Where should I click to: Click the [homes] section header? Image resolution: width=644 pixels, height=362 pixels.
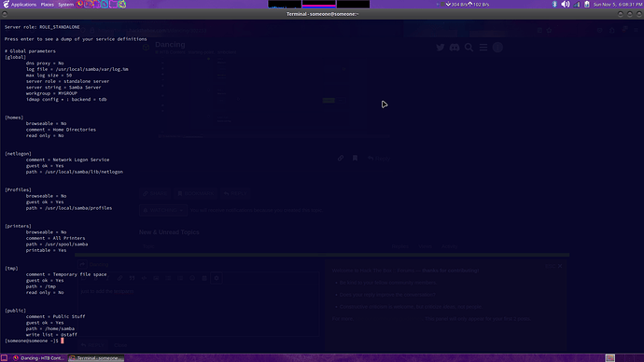pos(14,118)
